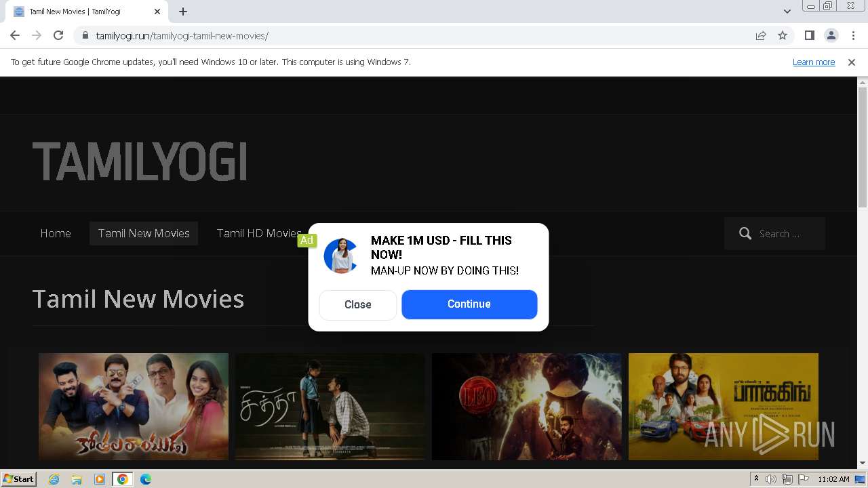This screenshot has height=488, width=868.
Task: Reload the TamilYogi page
Action: tap(58, 35)
